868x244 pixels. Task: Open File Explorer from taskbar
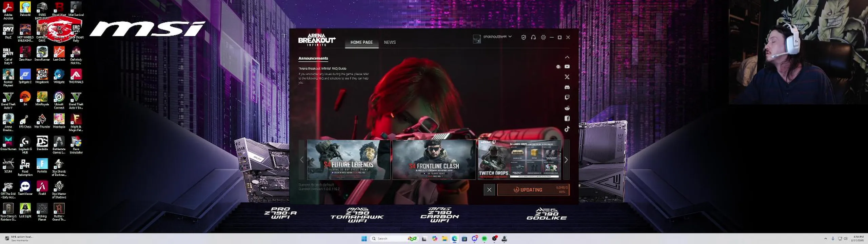(x=445, y=239)
